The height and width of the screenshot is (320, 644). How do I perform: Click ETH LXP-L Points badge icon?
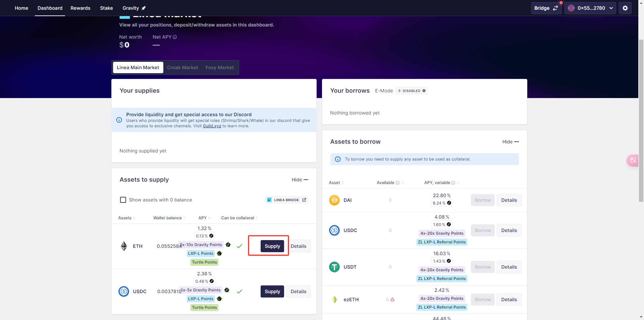click(219, 253)
